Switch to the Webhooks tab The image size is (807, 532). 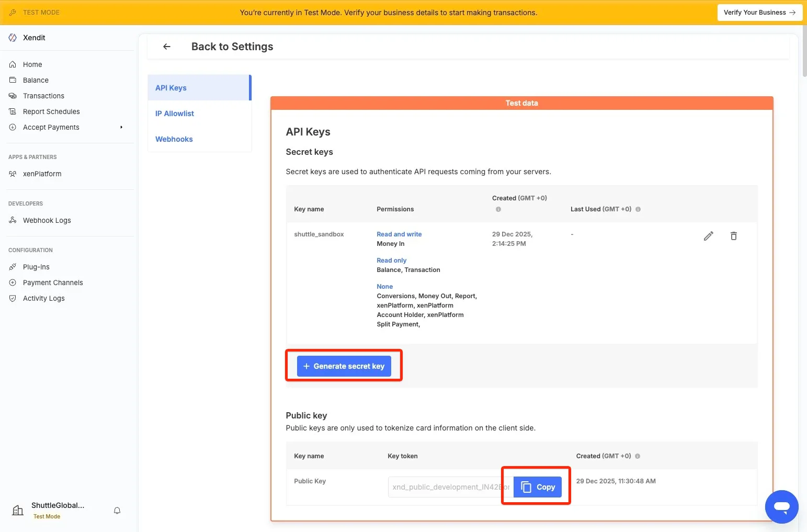pos(174,139)
